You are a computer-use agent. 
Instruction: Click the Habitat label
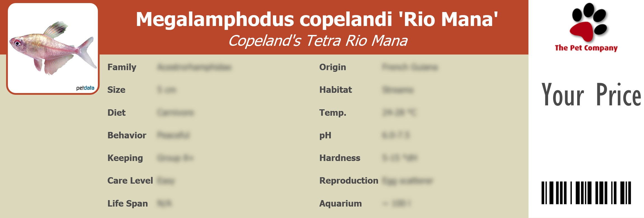(x=336, y=90)
